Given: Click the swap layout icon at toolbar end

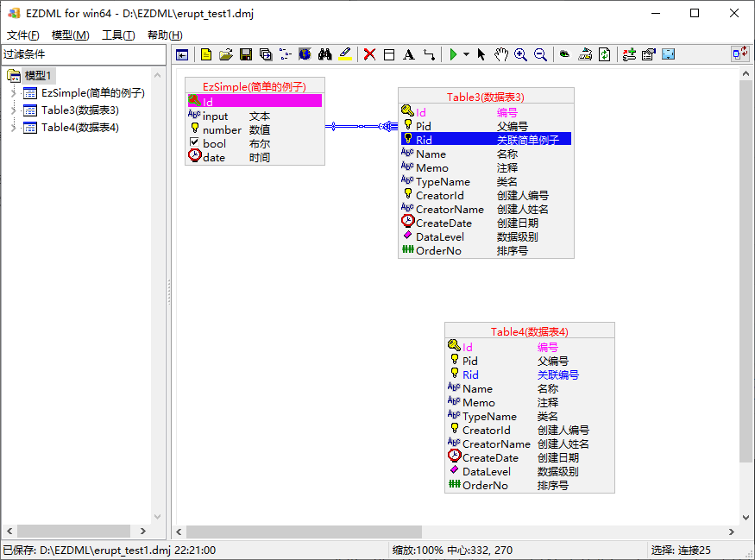Looking at the screenshot, I should tap(739, 53).
